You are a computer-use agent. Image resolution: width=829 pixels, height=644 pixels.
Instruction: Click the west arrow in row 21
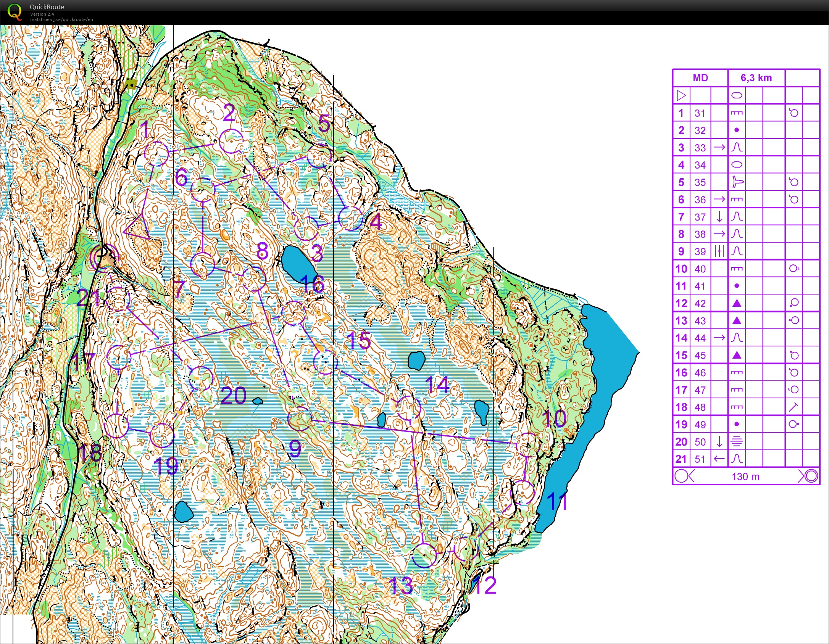pos(719,459)
